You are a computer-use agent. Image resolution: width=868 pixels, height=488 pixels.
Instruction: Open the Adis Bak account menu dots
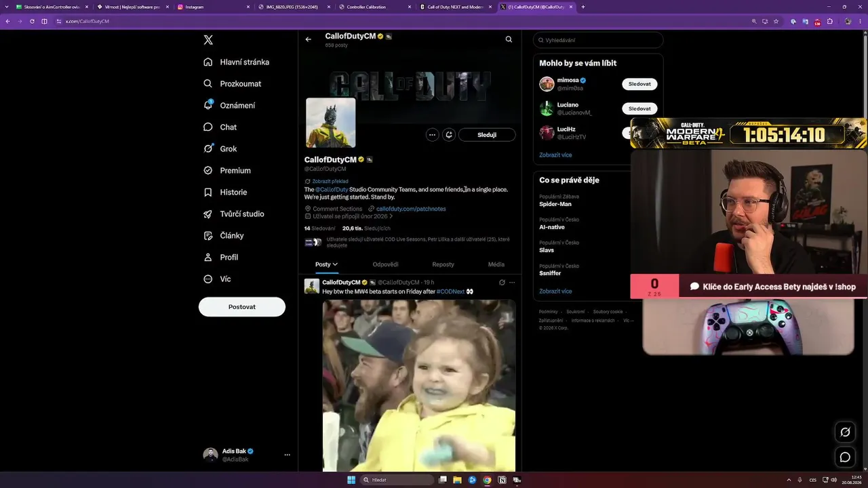tap(287, 455)
